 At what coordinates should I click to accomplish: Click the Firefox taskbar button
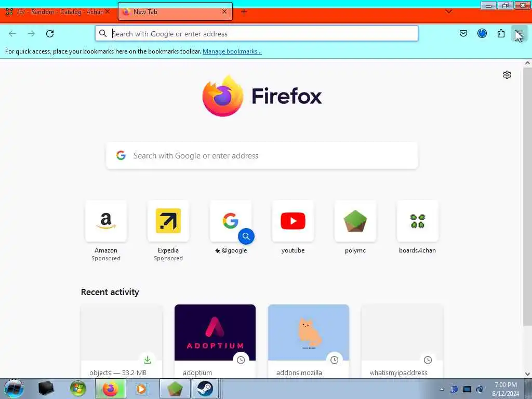[110, 389]
